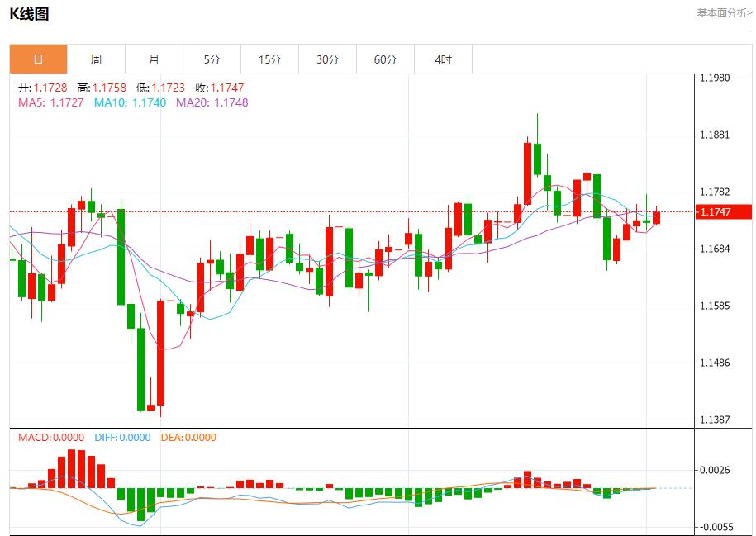Screen dimensions: 756x536
Task: Switch to the 周 weekly chart tab
Action: [96, 59]
